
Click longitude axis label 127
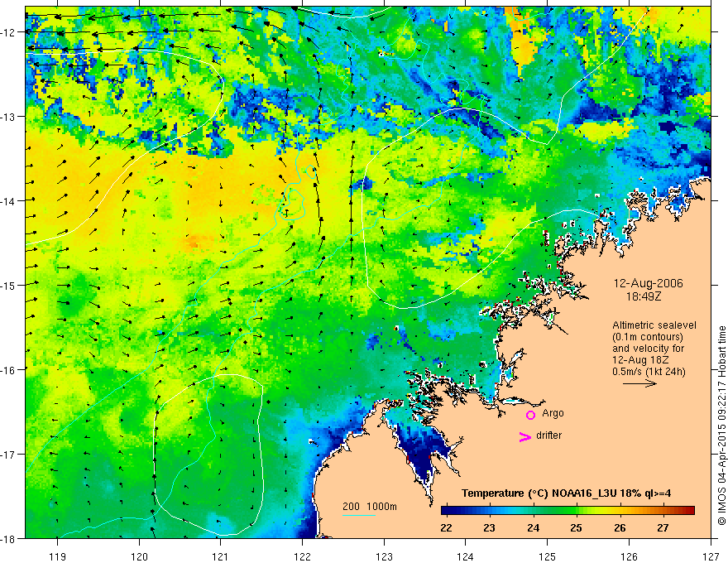[711, 556]
